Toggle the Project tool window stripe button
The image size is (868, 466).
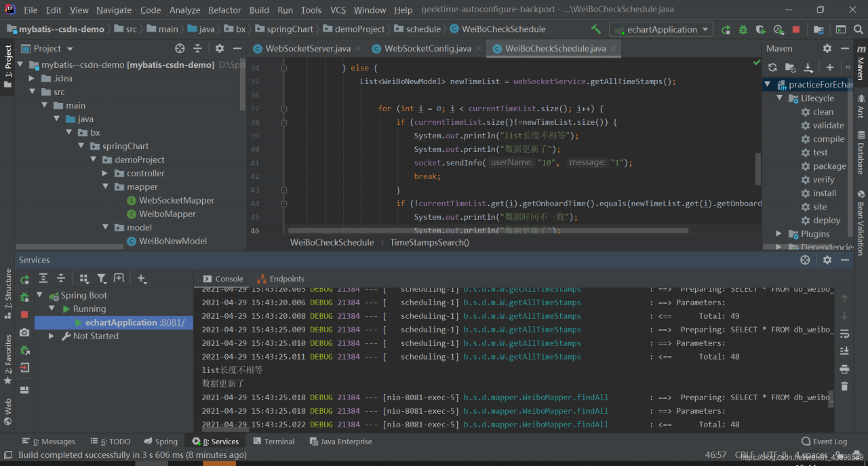7,66
